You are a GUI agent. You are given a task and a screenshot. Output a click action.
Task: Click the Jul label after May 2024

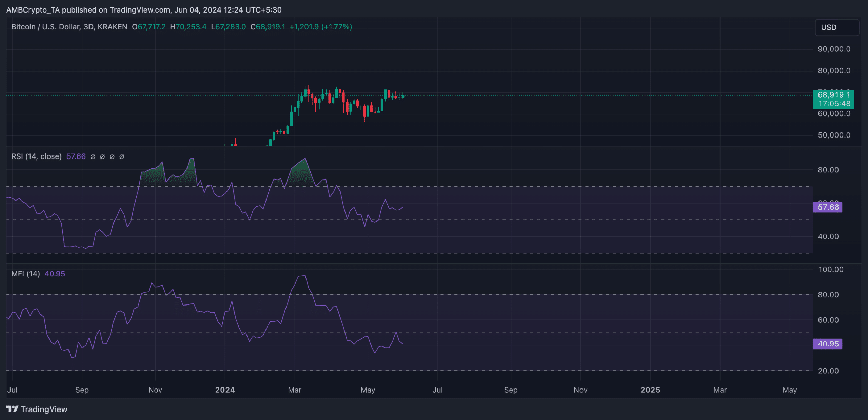(438, 390)
